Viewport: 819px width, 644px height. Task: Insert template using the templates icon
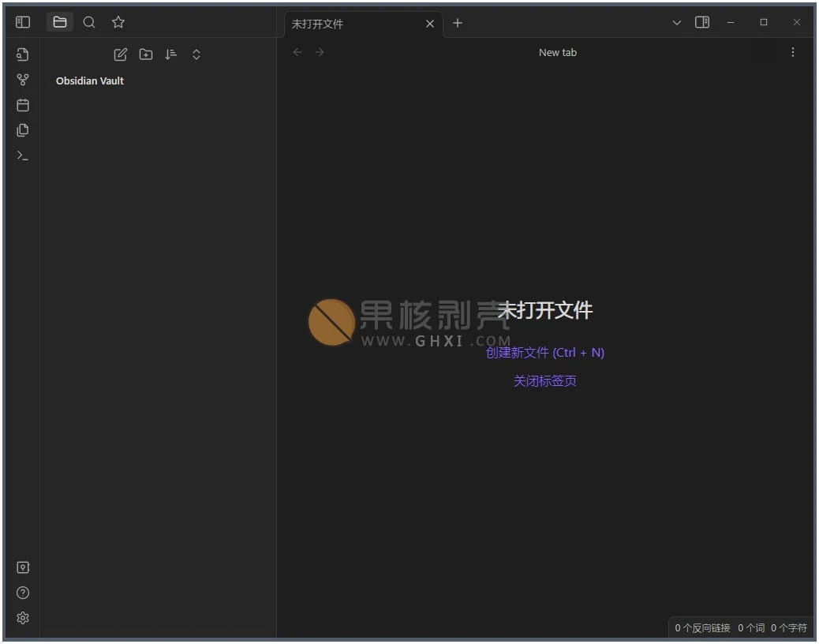point(23,130)
